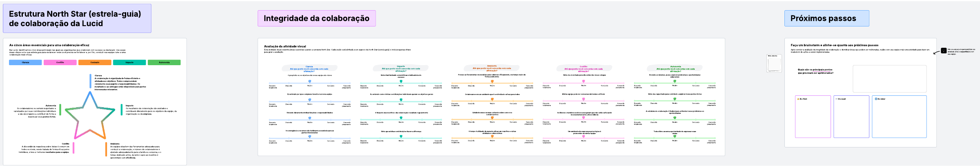Click the Do later container box
This screenshot has height=167, width=980.
899,118
